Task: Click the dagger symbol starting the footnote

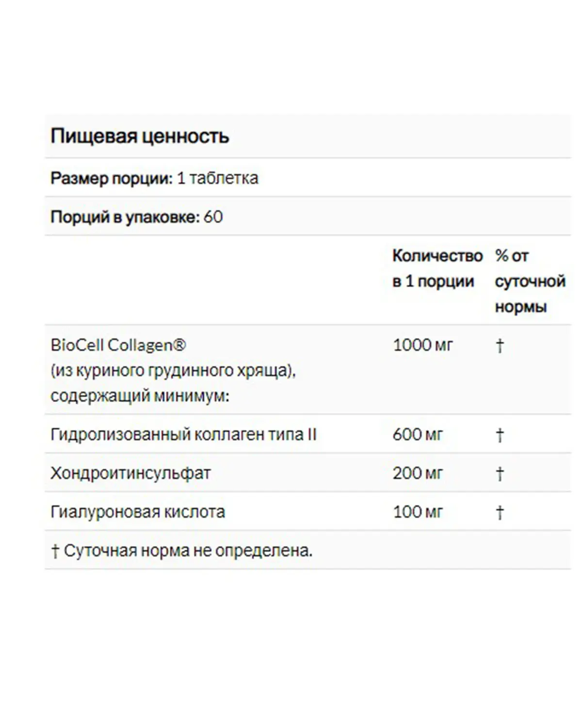Action: coord(55,551)
